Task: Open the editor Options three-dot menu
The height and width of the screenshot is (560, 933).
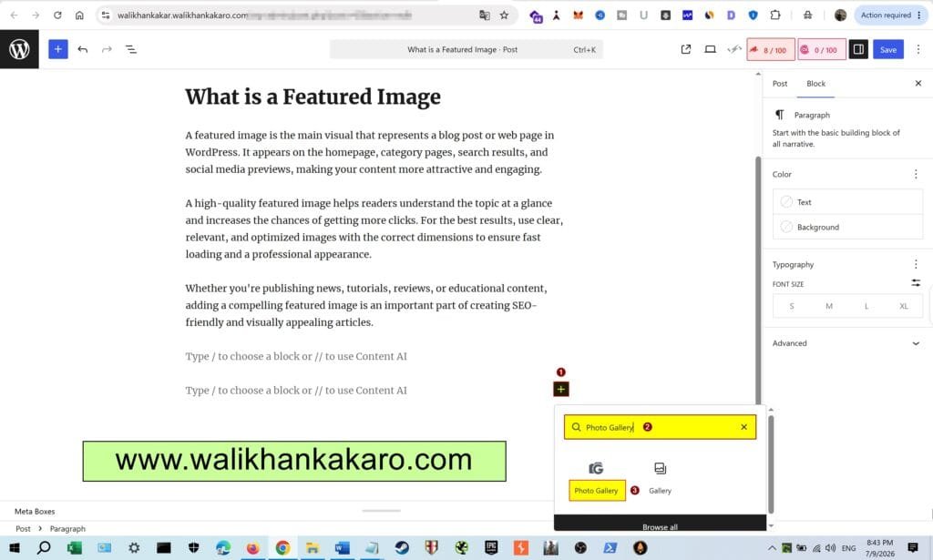Action: 918,49
